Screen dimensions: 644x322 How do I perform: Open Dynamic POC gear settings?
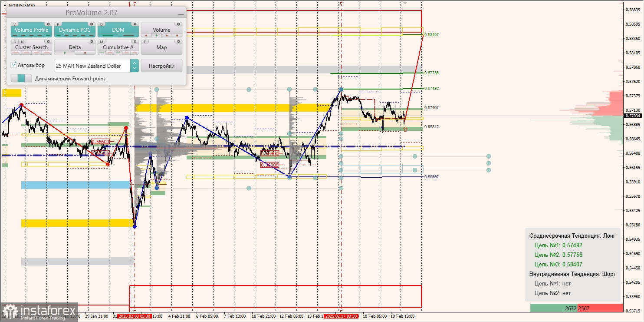(92, 24)
